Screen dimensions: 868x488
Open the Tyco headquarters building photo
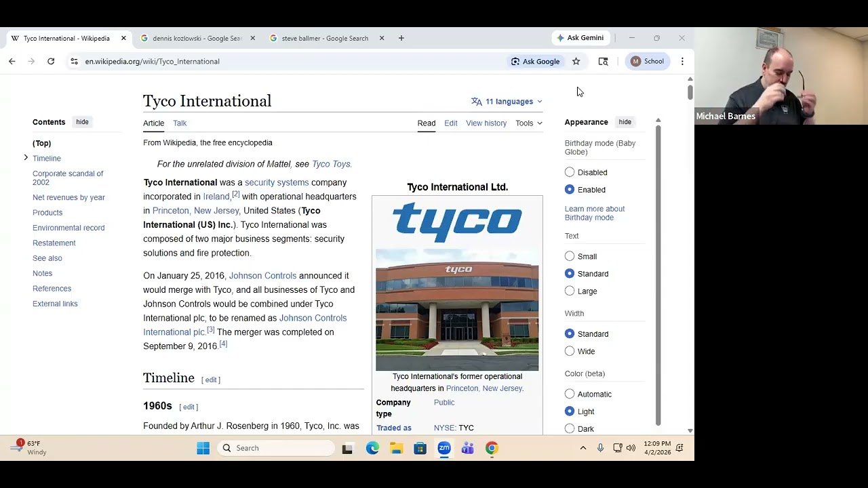point(457,310)
